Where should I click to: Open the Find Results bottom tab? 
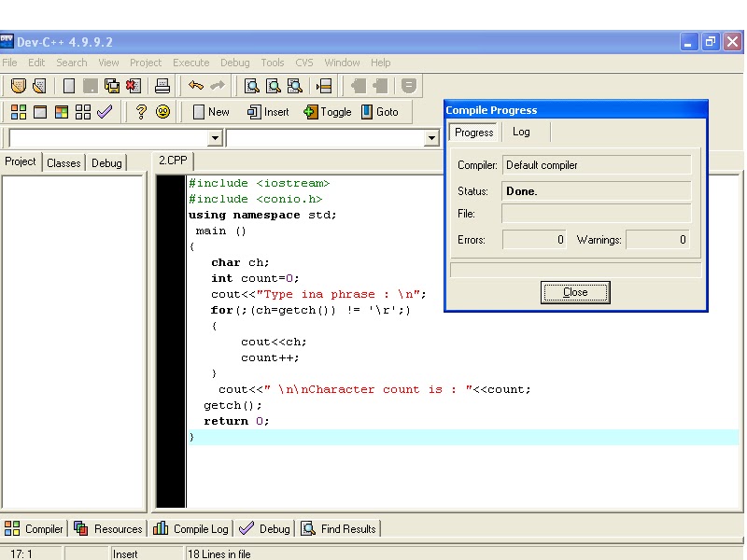339,528
